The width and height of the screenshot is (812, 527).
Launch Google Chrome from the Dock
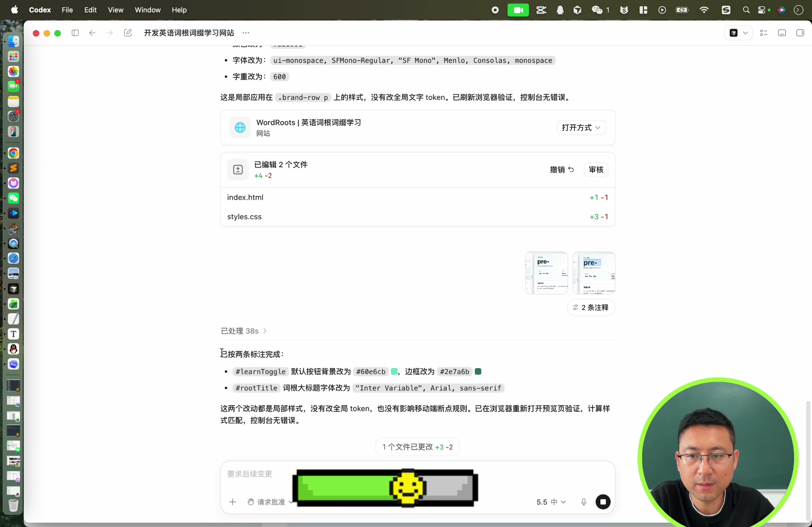[x=14, y=153]
